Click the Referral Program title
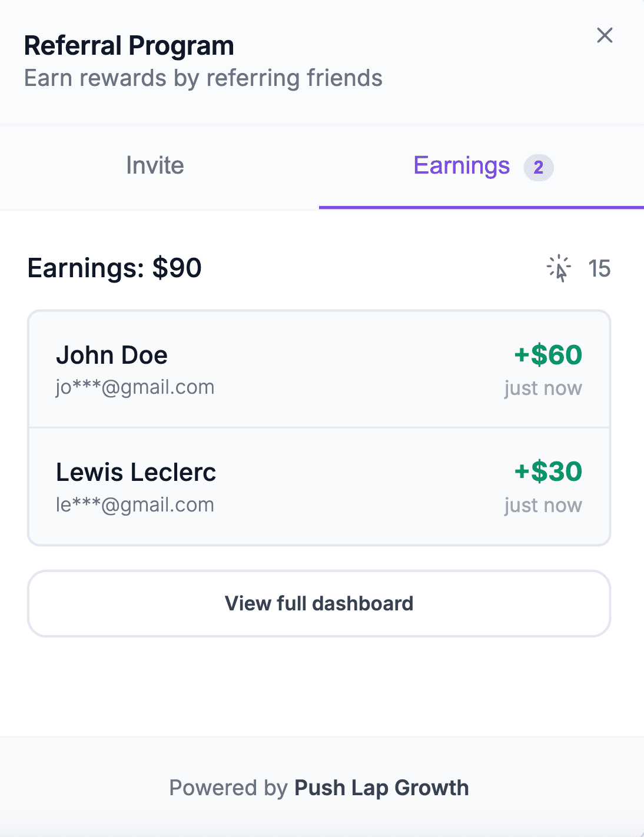644x837 pixels. point(129,46)
